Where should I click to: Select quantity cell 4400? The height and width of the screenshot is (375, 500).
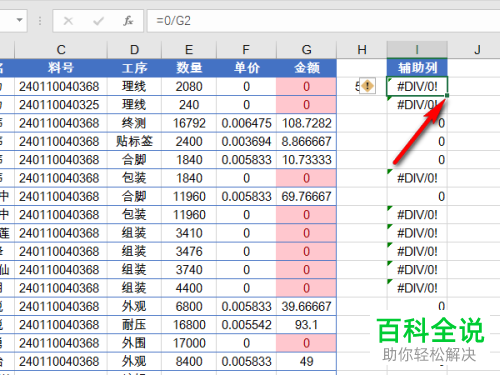point(189,288)
